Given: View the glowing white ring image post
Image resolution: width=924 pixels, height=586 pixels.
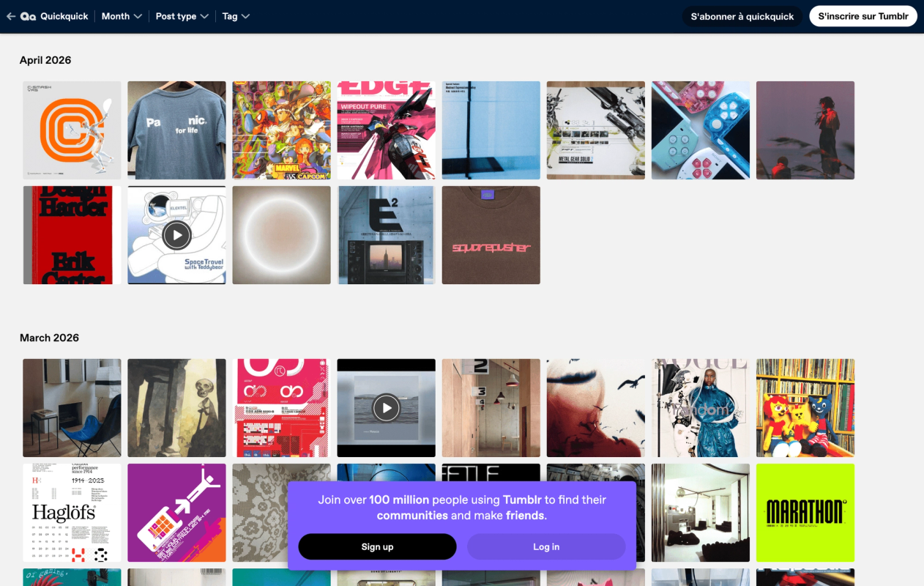Looking at the screenshot, I should [x=282, y=235].
